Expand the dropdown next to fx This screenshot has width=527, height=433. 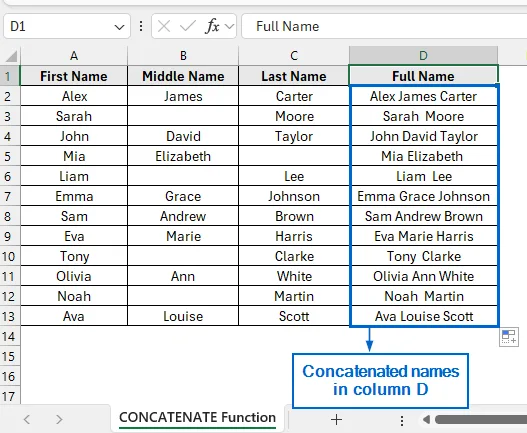point(229,26)
